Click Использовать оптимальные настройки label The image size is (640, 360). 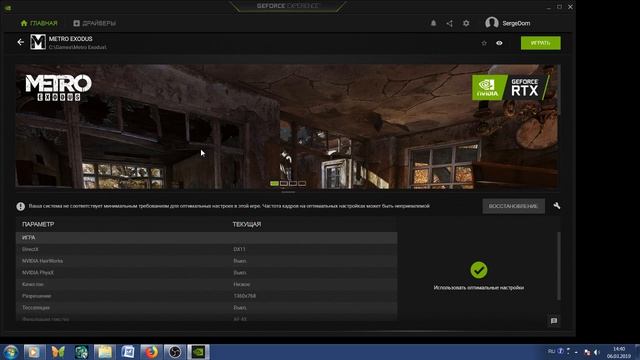pos(478,288)
